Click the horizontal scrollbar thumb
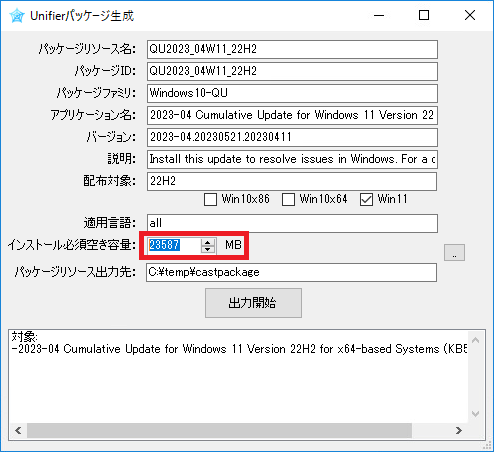494x452 pixels. coord(219,430)
